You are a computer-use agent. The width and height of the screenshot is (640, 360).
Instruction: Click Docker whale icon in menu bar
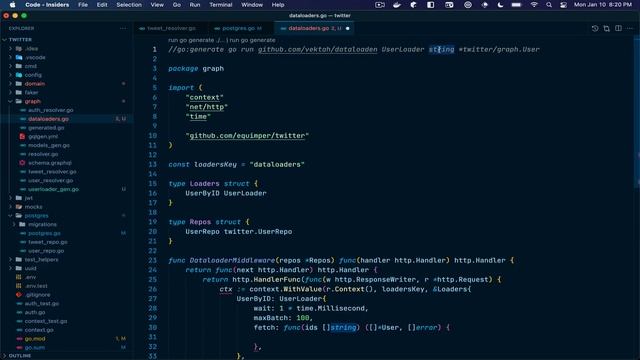(397, 5)
